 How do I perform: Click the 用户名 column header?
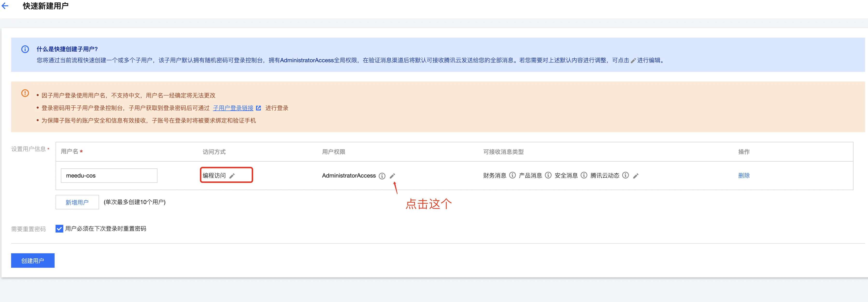point(69,151)
